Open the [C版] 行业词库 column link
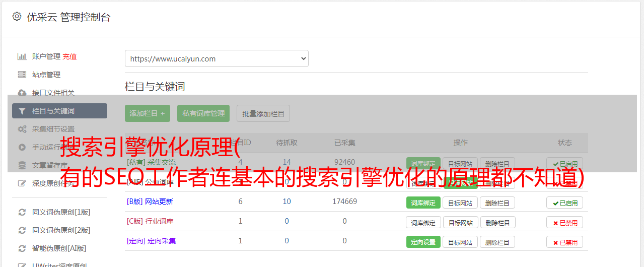Viewport: 644px width, 267px height. pos(150,221)
